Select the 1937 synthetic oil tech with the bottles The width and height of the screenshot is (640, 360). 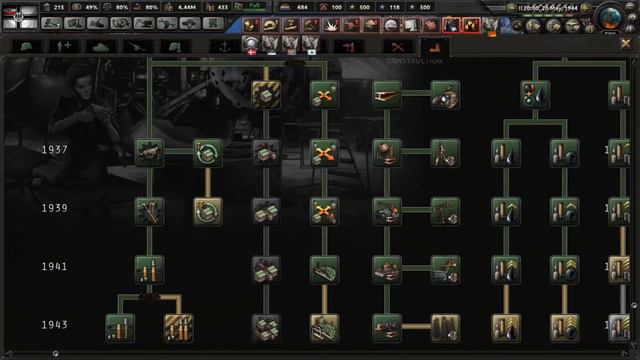click(x=506, y=153)
